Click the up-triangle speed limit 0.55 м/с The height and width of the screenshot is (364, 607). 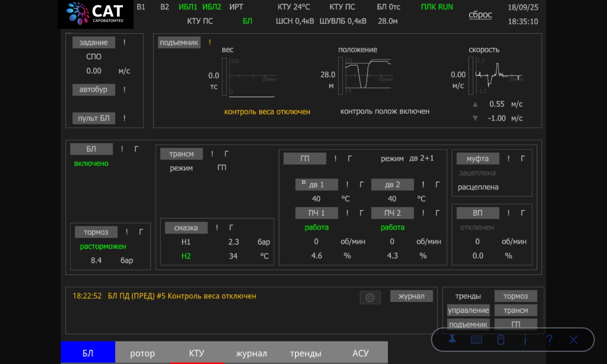(x=475, y=104)
